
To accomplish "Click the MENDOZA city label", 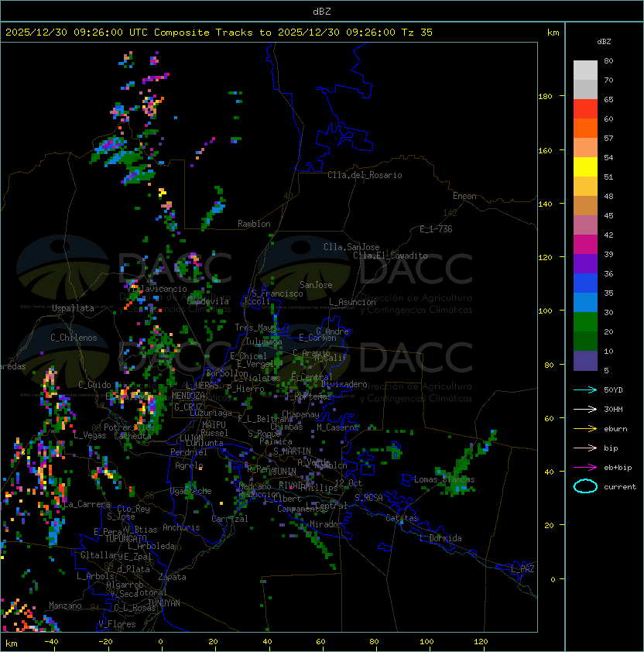I will click(x=188, y=396).
